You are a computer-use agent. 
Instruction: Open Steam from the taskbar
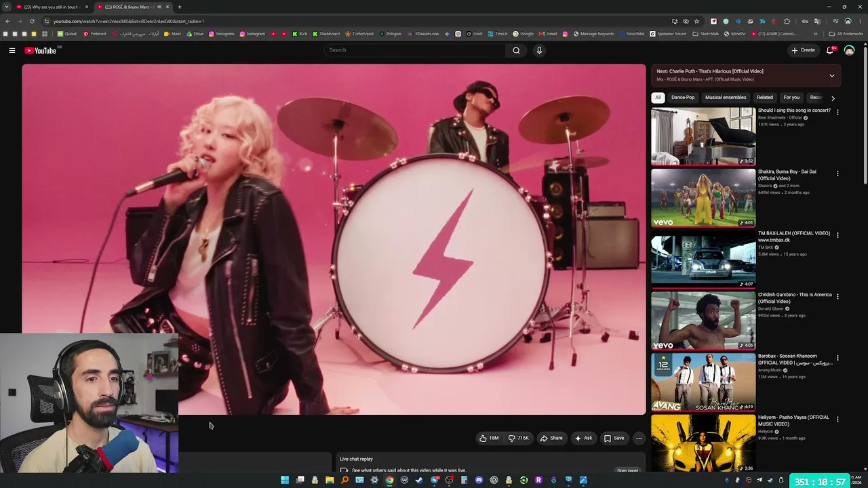pyautogui.click(x=419, y=480)
